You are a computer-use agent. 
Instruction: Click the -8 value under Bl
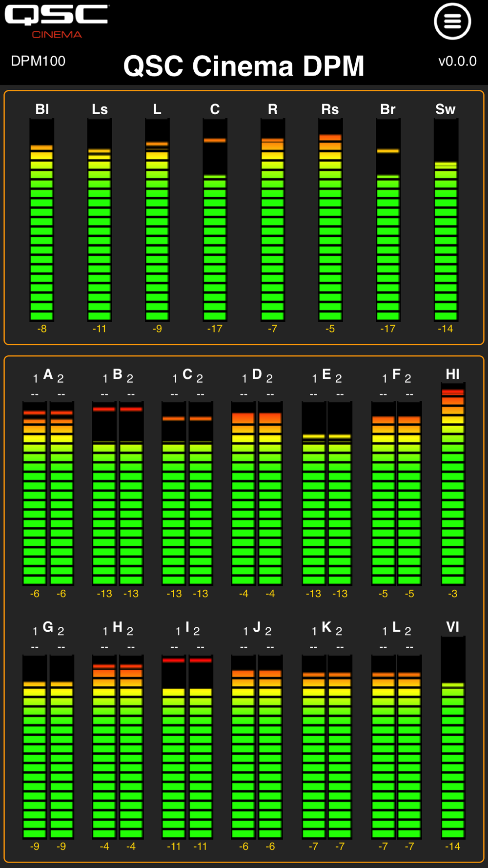click(x=42, y=329)
